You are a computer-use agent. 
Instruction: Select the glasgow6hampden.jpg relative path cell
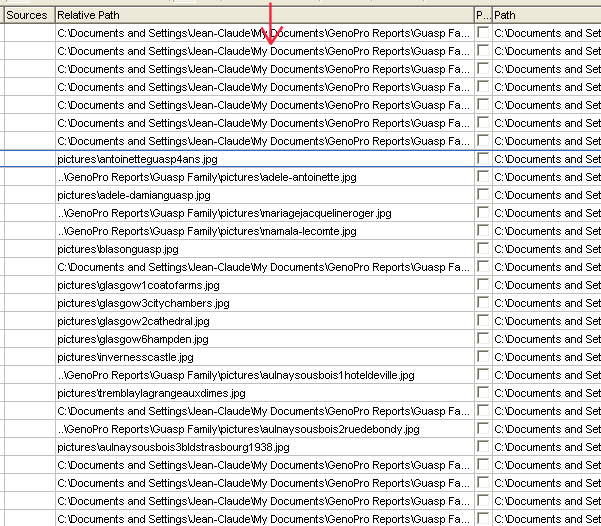coord(133,339)
